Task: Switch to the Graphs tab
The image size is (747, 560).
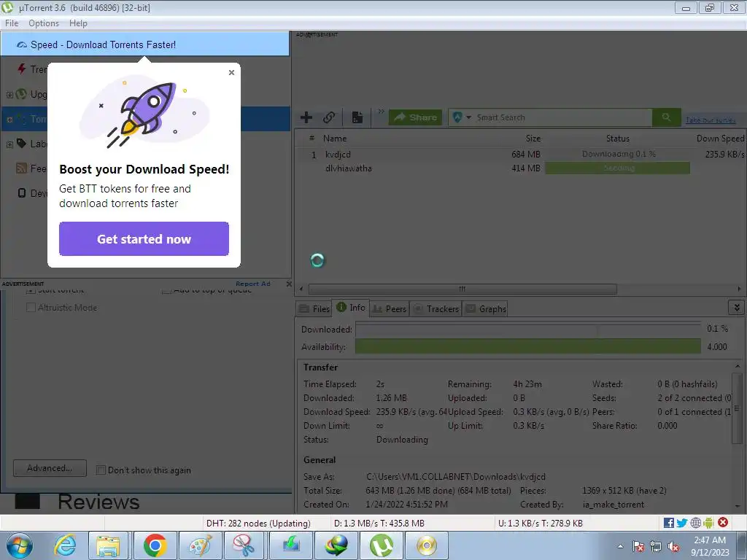Action: point(485,308)
